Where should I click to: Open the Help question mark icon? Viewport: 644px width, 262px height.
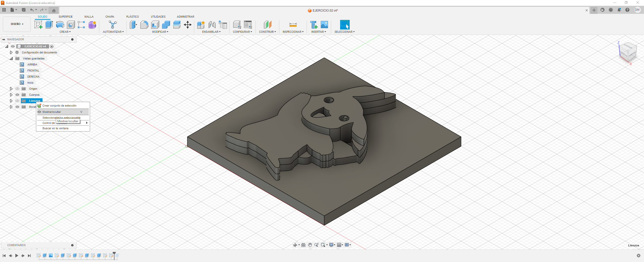coord(627,10)
